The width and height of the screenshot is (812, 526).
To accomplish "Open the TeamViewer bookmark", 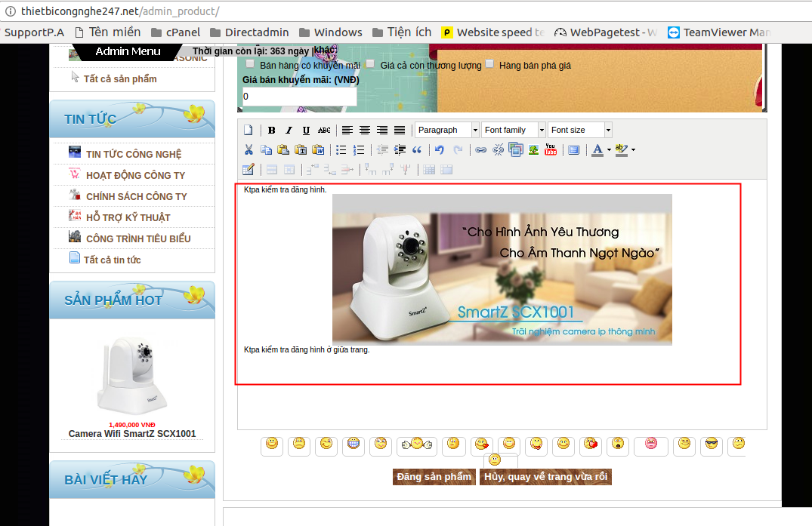I will click(719, 32).
